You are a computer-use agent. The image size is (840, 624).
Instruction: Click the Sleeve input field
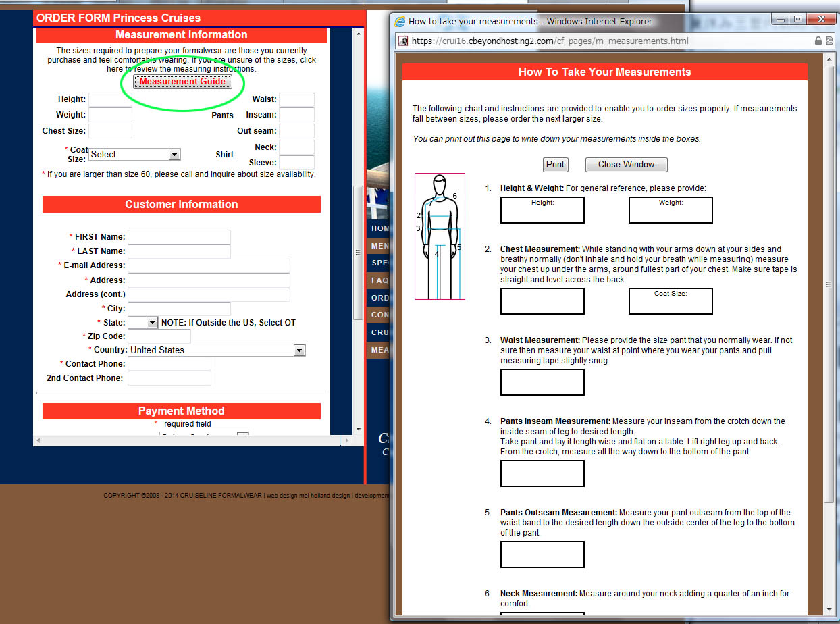[x=296, y=162]
